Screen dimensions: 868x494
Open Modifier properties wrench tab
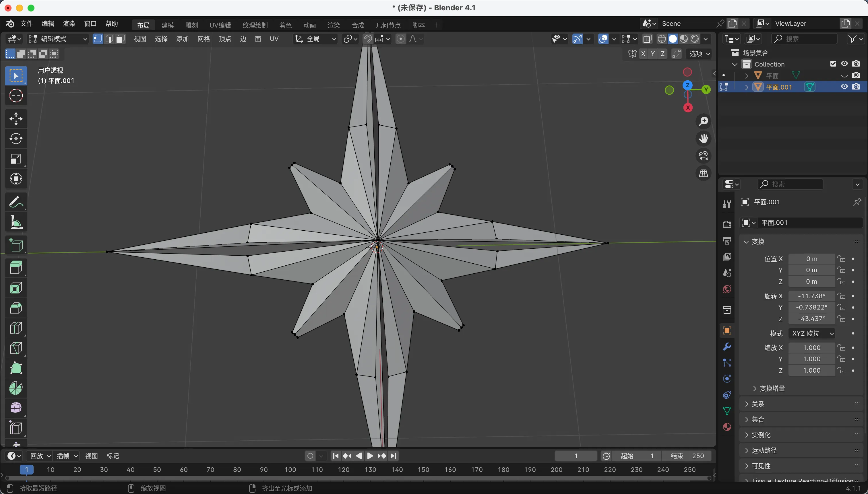[x=727, y=347]
